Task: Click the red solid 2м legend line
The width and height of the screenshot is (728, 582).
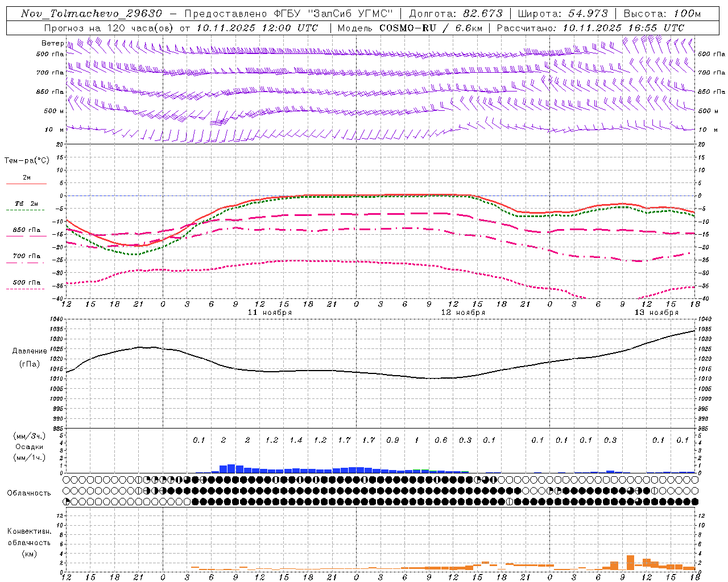Action: pos(26,184)
